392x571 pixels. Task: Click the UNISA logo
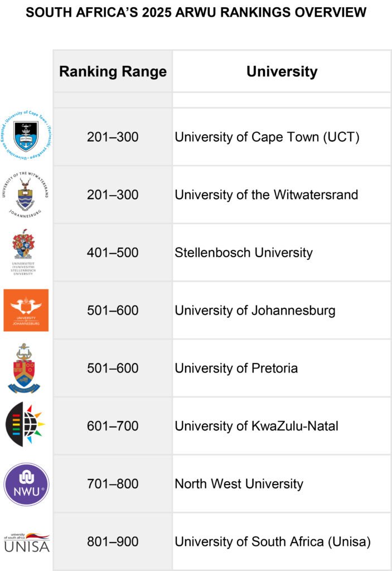27,542
